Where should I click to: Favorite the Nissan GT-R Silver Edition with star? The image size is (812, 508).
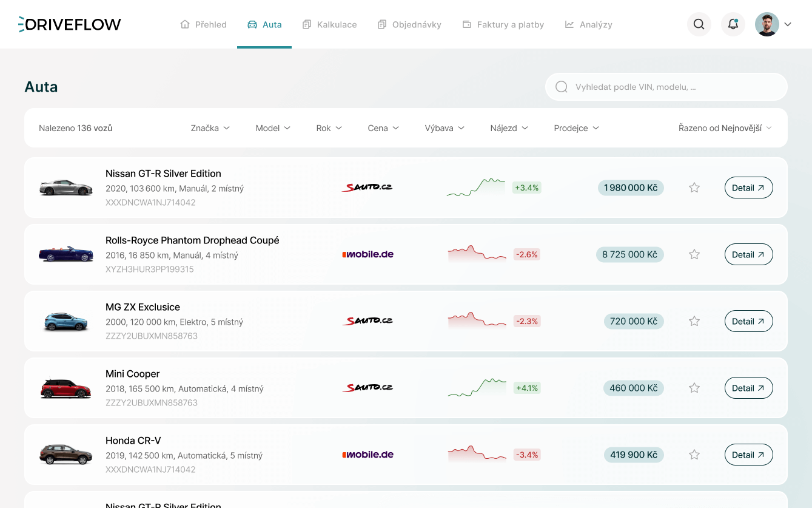[694, 188]
